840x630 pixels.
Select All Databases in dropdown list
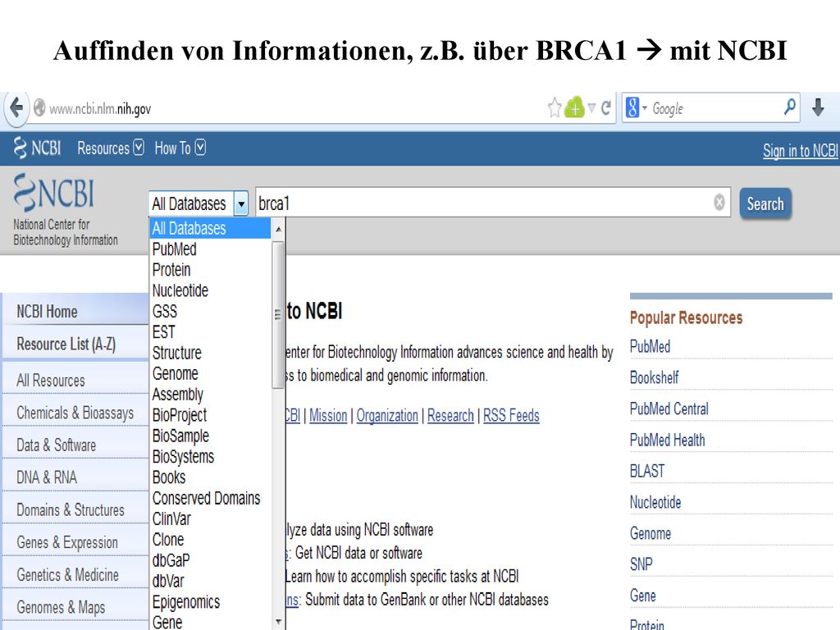coord(210,228)
